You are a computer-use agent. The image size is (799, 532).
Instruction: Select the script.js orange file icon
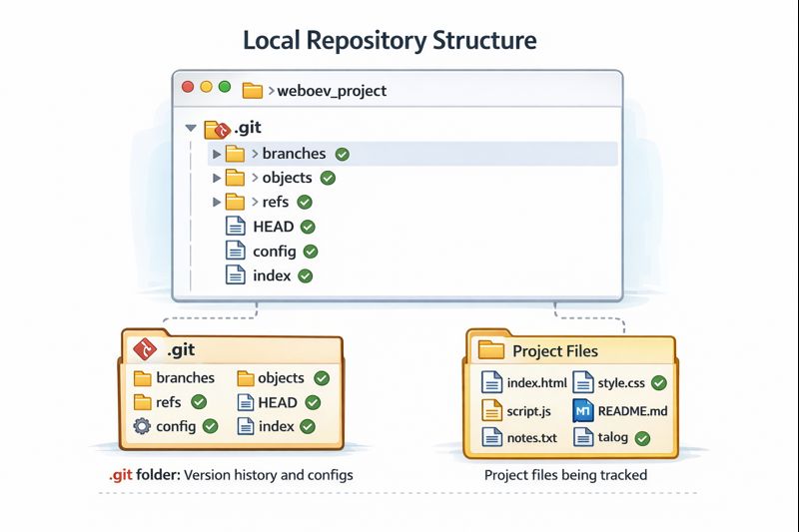point(491,411)
